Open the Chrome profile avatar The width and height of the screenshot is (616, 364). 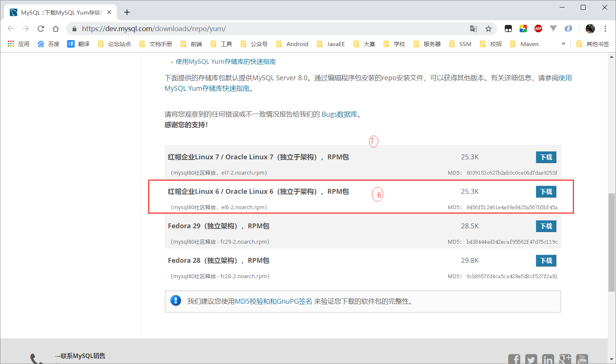coord(590,28)
